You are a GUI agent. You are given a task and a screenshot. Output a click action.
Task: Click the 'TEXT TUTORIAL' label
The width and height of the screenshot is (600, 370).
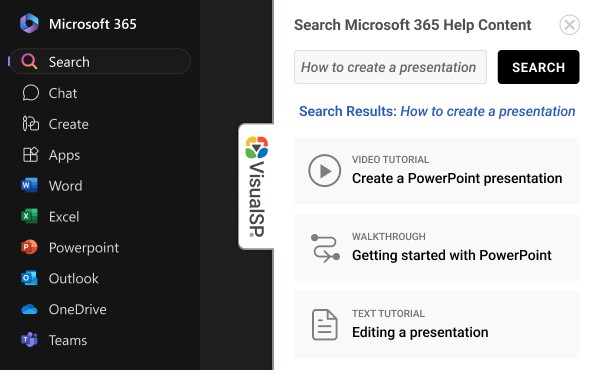click(388, 314)
